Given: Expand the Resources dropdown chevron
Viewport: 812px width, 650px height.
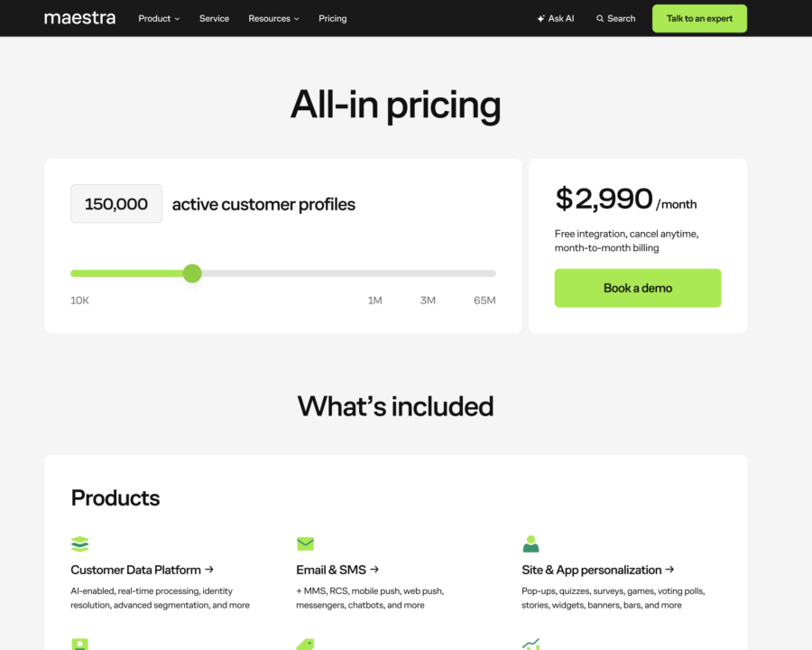Looking at the screenshot, I should coord(297,19).
